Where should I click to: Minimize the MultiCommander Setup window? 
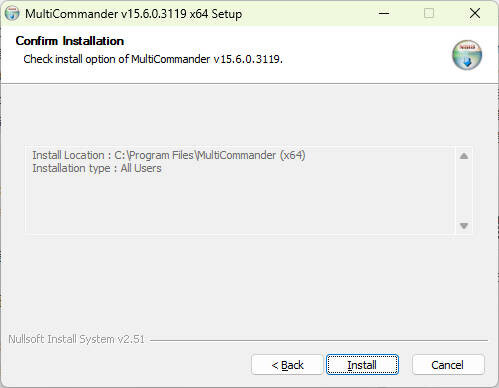(x=384, y=14)
